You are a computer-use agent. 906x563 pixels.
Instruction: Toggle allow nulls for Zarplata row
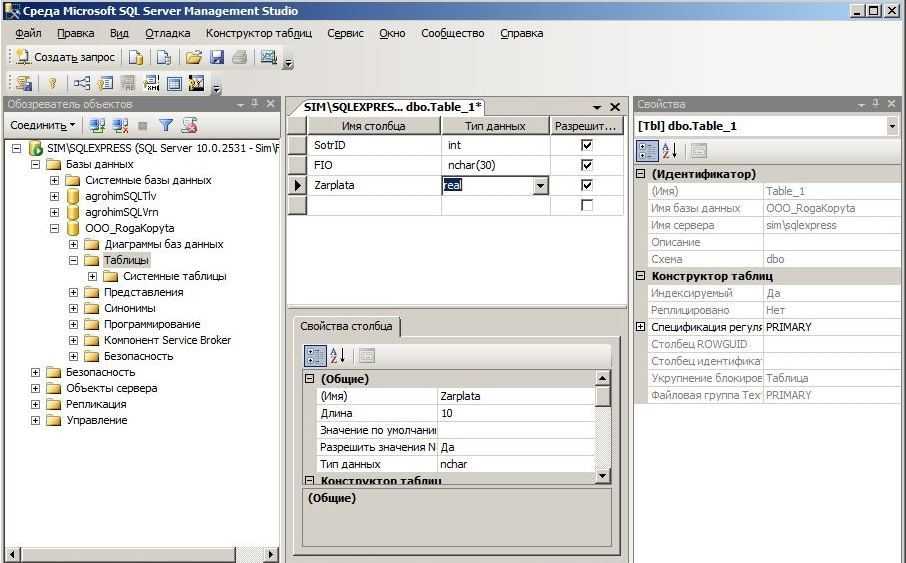click(586, 185)
